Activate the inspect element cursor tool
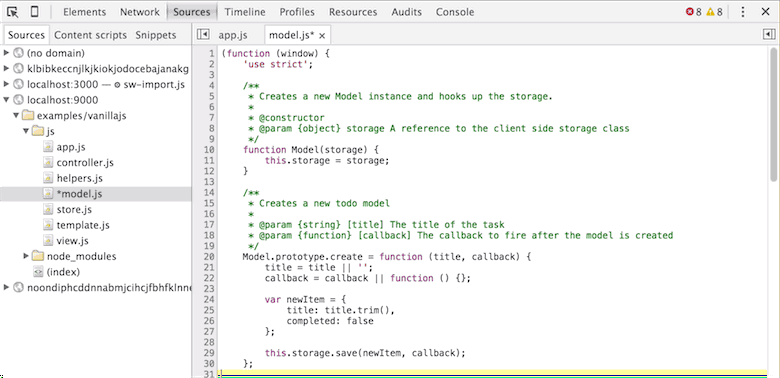Image resolution: width=780 pixels, height=378 pixels. [13, 12]
